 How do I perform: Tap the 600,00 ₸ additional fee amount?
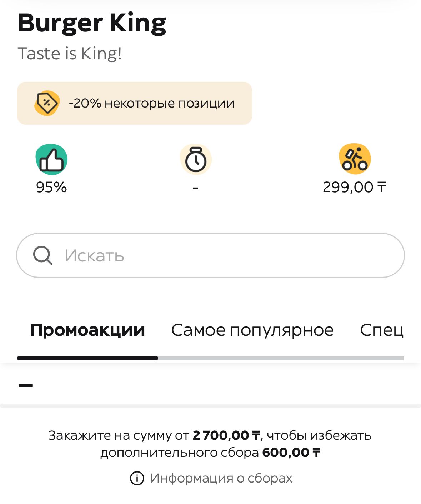(291, 453)
